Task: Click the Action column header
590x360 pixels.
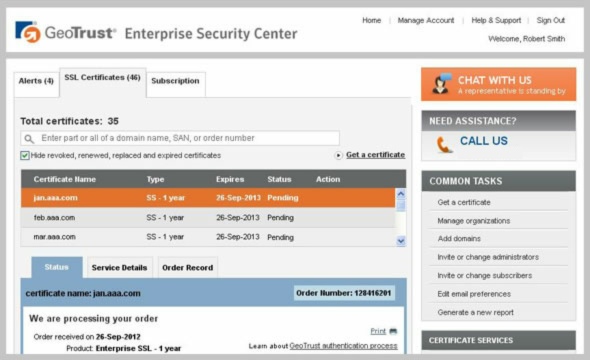Action: (328, 179)
